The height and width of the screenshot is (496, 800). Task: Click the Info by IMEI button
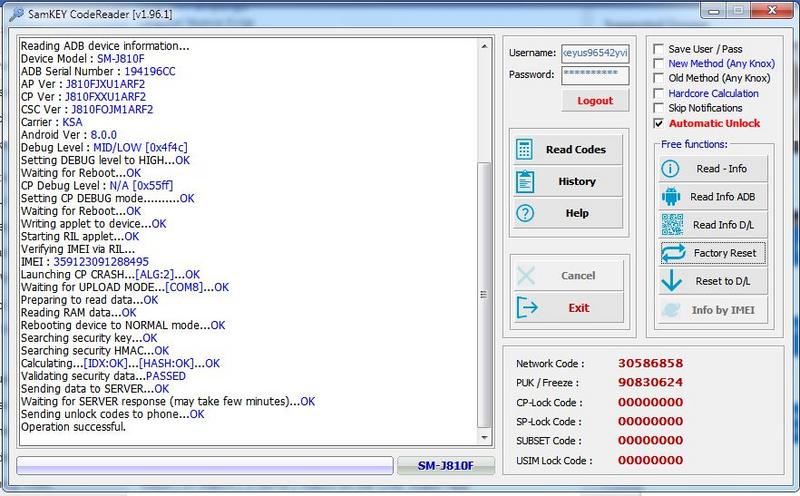click(x=713, y=310)
